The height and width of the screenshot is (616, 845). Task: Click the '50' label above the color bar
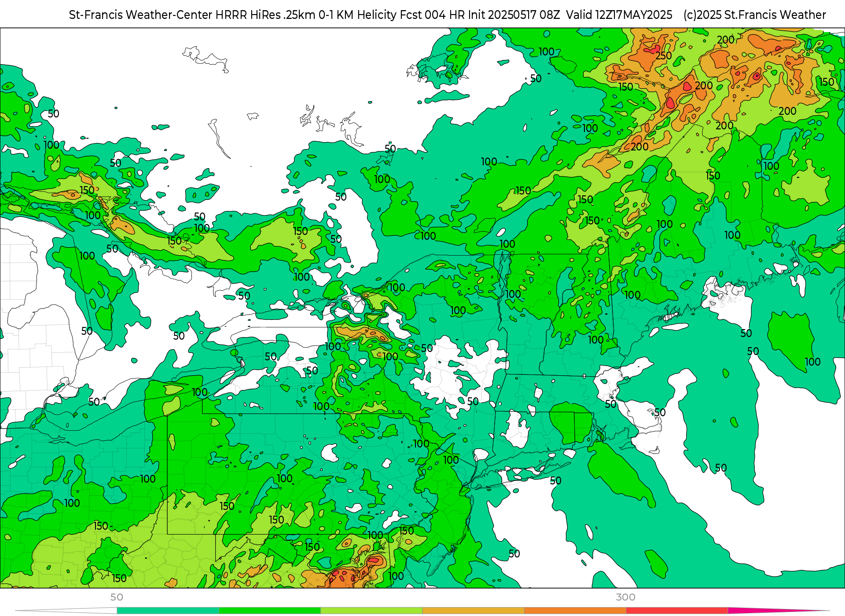tap(117, 597)
